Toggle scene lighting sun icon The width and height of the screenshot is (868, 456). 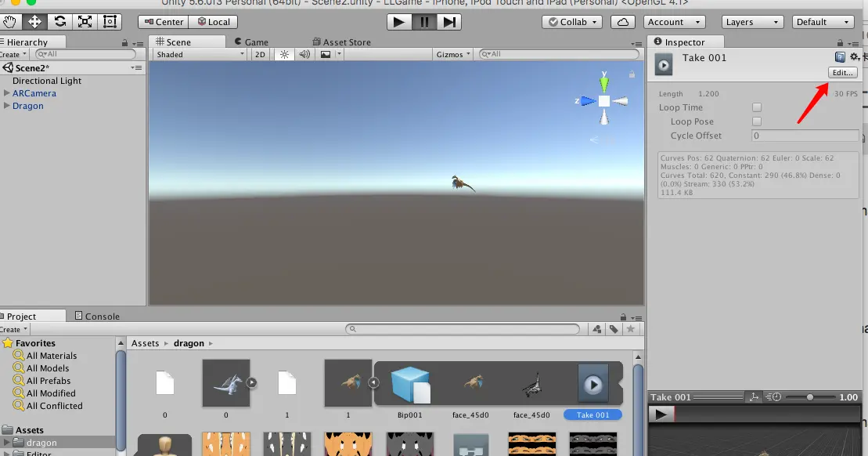pos(284,54)
